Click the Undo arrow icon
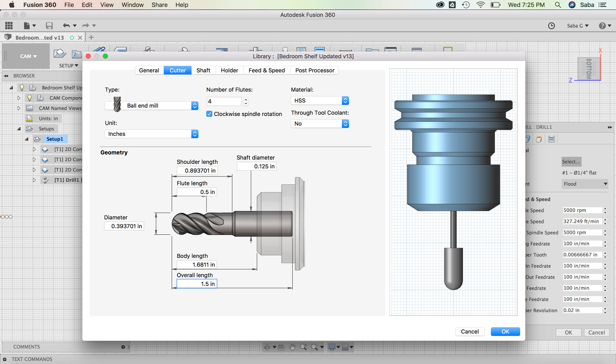The image size is (616, 364). (66, 26)
